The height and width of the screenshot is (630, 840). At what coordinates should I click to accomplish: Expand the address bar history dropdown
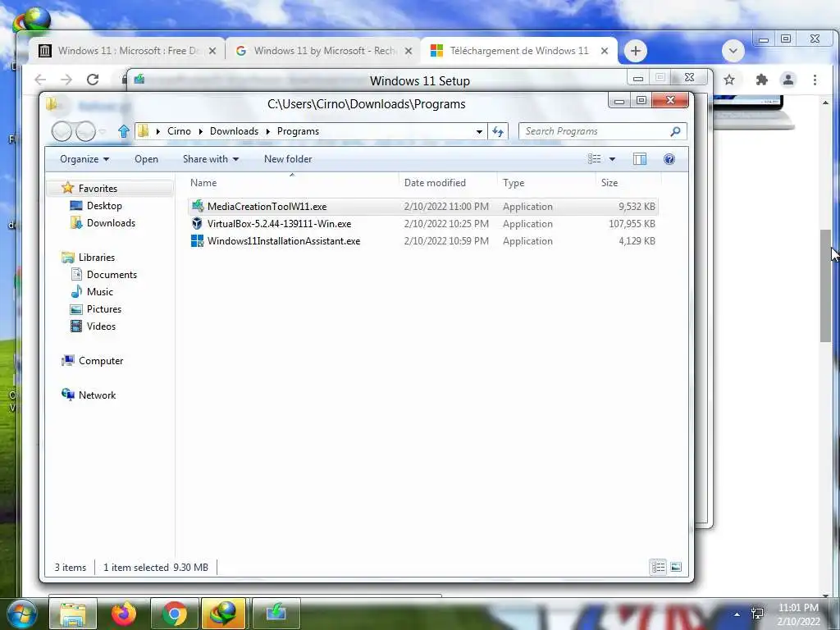tap(479, 131)
